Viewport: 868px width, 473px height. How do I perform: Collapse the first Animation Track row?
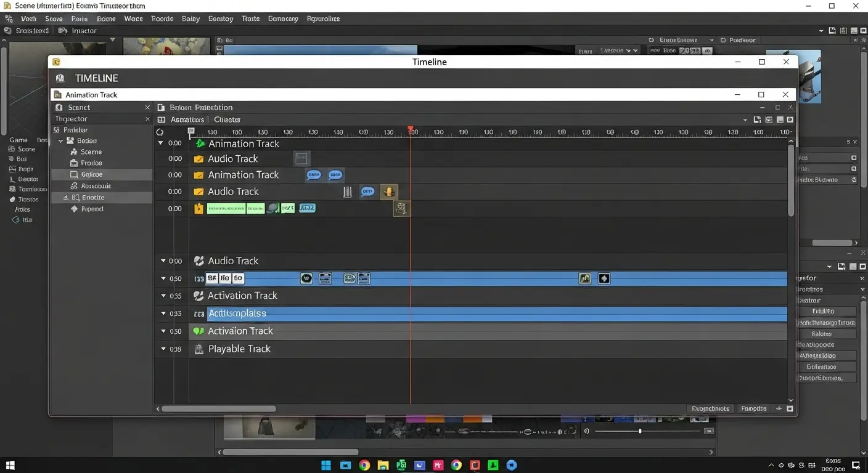tap(162, 143)
